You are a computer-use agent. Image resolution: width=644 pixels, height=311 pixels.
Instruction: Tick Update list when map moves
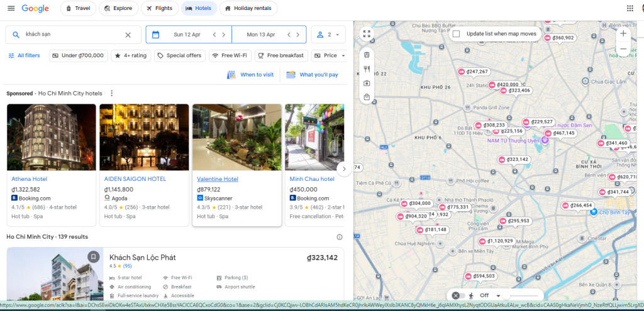(x=456, y=34)
